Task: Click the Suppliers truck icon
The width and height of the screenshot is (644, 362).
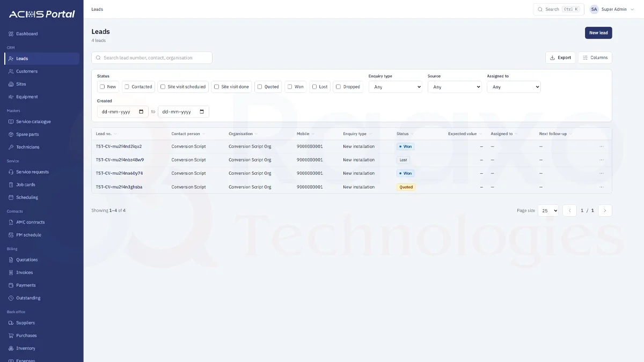Action: tap(11, 323)
